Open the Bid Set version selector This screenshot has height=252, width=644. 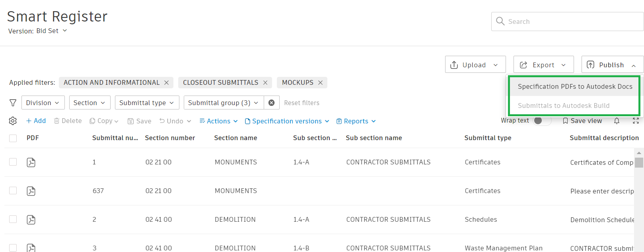coord(51,31)
